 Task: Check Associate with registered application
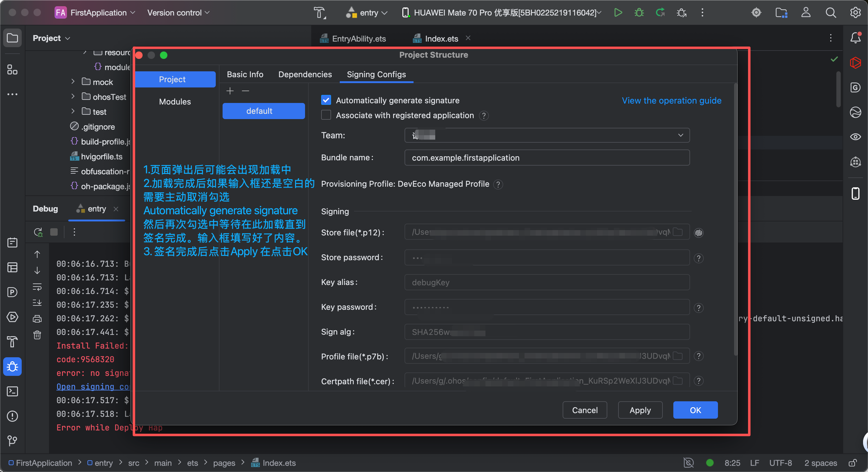click(326, 115)
